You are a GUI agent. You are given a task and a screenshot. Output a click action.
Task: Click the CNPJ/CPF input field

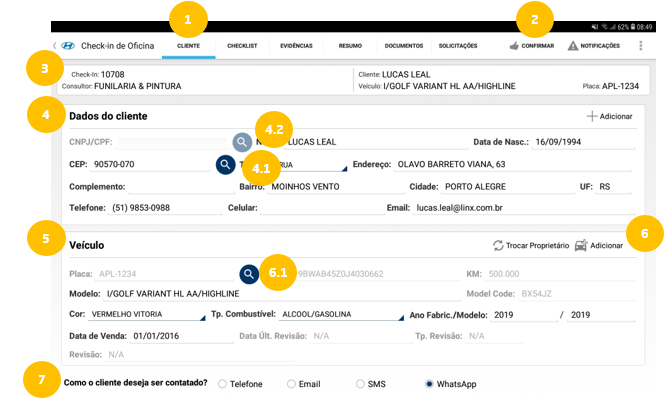(172, 143)
